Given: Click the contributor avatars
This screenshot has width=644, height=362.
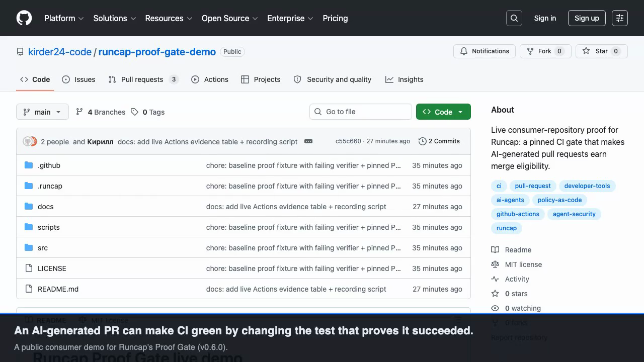Looking at the screenshot, I should [x=30, y=141].
